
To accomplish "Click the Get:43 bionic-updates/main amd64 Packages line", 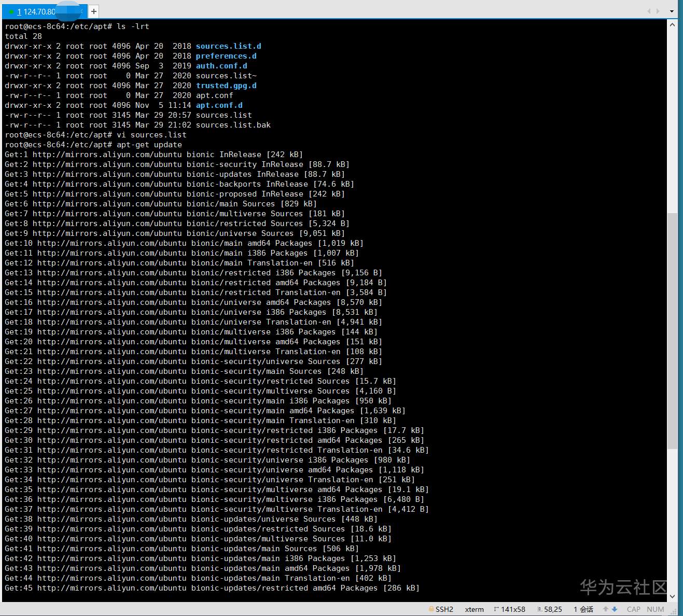I will coord(203,568).
